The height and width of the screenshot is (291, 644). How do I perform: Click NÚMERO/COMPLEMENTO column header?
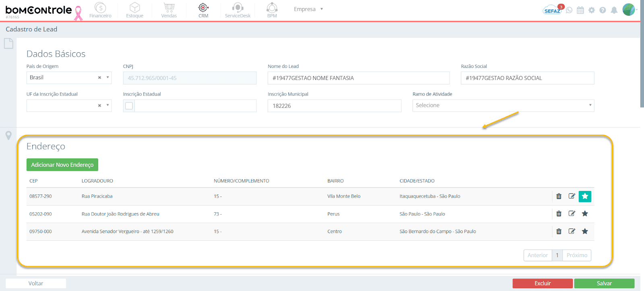click(x=242, y=181)
